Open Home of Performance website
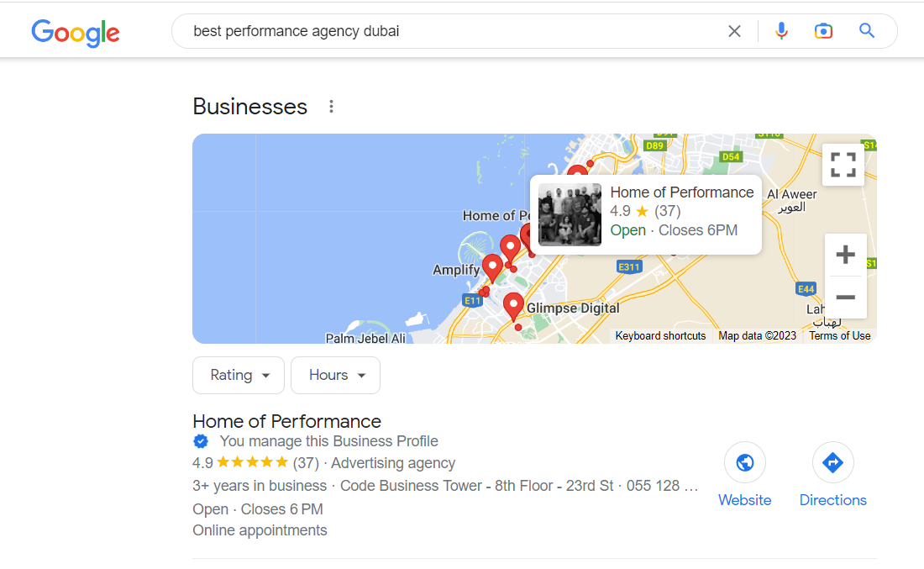924x569 pixels. pos(745,475)
